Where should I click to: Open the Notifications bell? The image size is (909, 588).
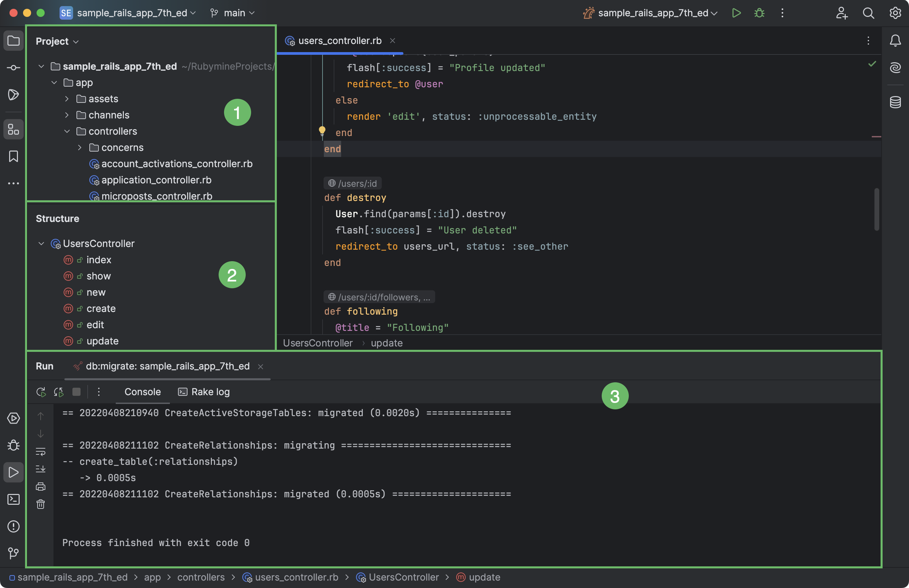pyautogui.click(x=895, y=41)
